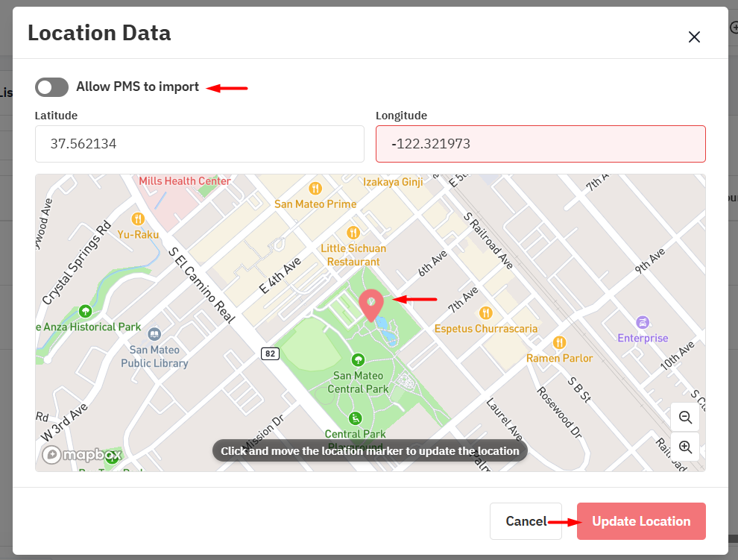The width and height of the screenshot is (738, 560).
Task: Click the Rosewood Dr street label
Action: (x=560, y=412)
